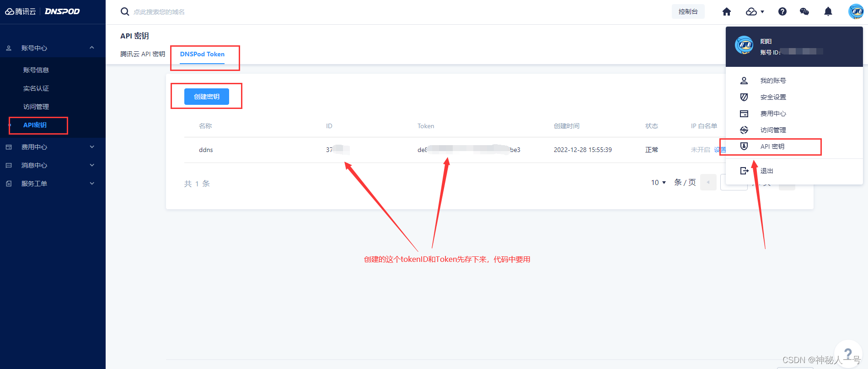Select API密钥 in sidebar

[x=35, y=125]
